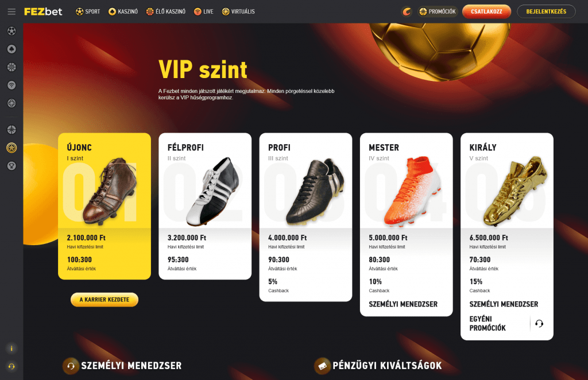Open the SPORT menu item

click(x=88, y=11)
